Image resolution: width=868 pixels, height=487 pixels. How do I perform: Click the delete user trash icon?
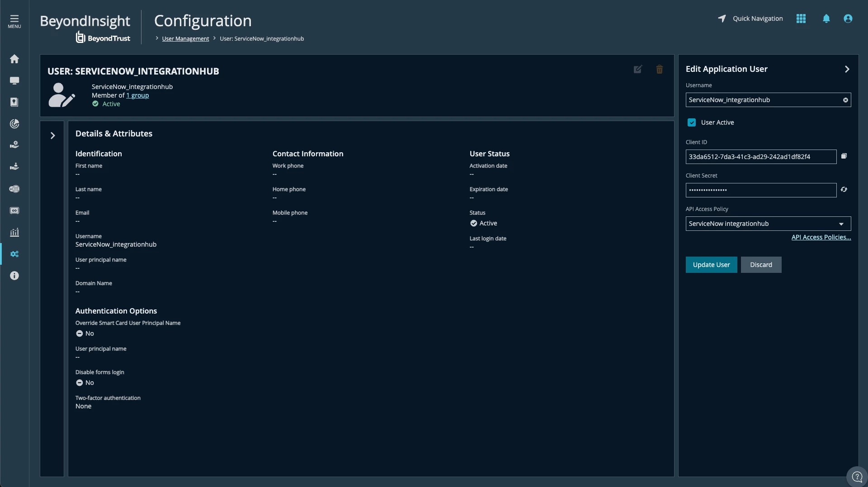tap(660, 69)
